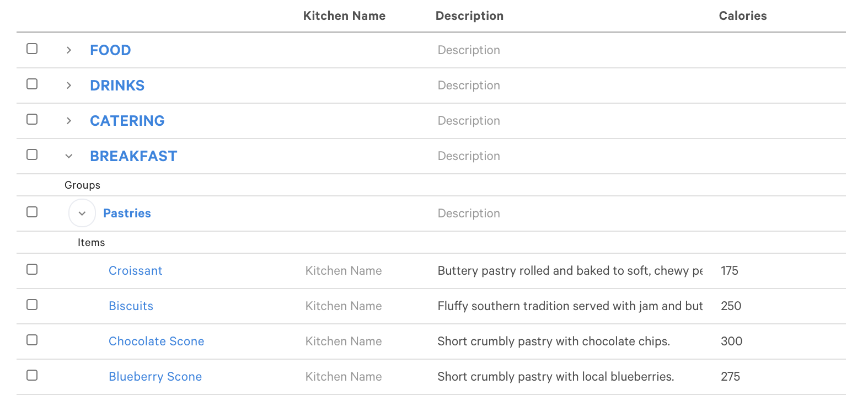868x395 pixels.
Task: Check the FOOD row checkbox
Action: coord(33,49)
